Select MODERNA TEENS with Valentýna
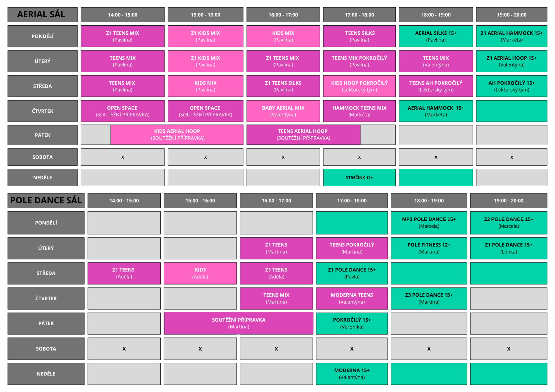555x392 pixels. pos(352,298)
